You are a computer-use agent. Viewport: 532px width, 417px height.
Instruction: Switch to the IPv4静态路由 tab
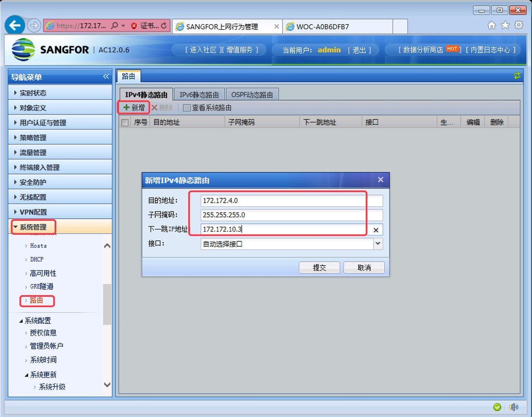146,94
